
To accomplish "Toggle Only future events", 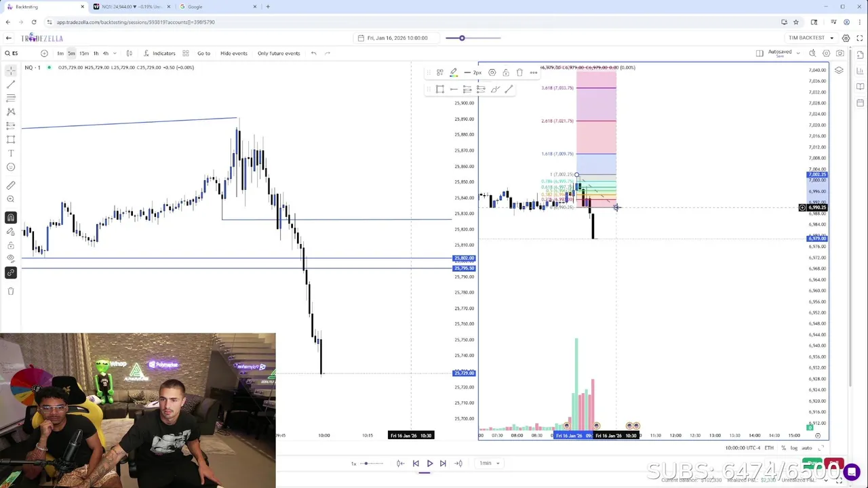I will 279,53.
